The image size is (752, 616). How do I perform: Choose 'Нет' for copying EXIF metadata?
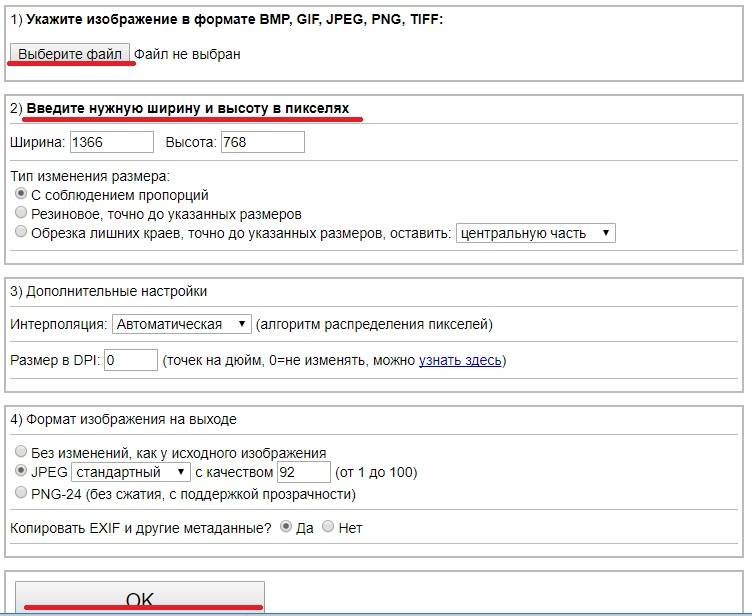click(x=328, y=527)
